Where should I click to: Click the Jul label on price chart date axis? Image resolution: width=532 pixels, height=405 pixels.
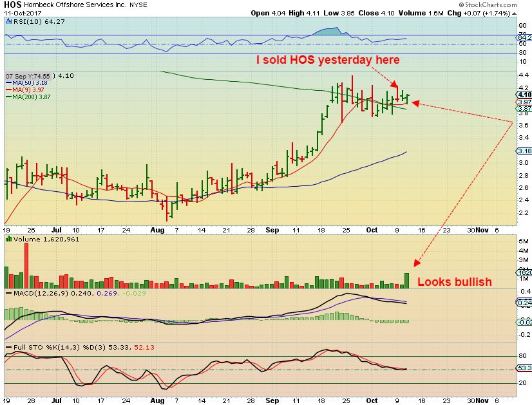[x=57, y=230]
